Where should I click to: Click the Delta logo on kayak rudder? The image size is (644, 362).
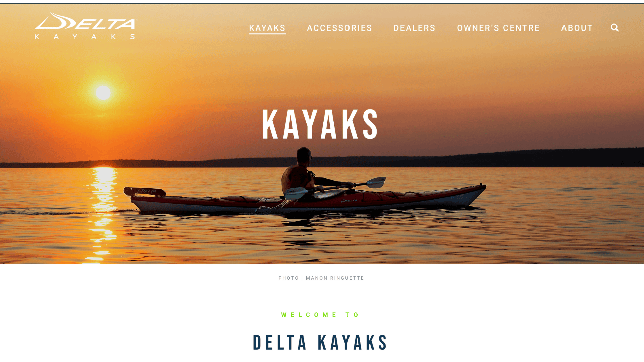point(147,191)
